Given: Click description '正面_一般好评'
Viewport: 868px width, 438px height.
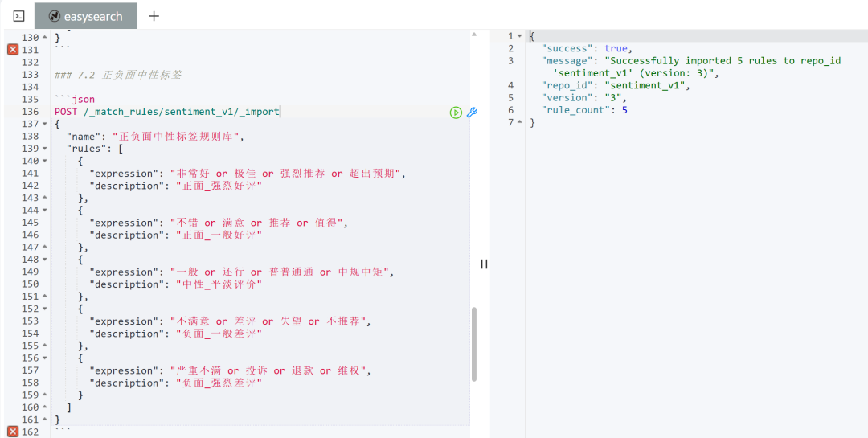Looking at the screenshot, I should click(x=219, y=235).
